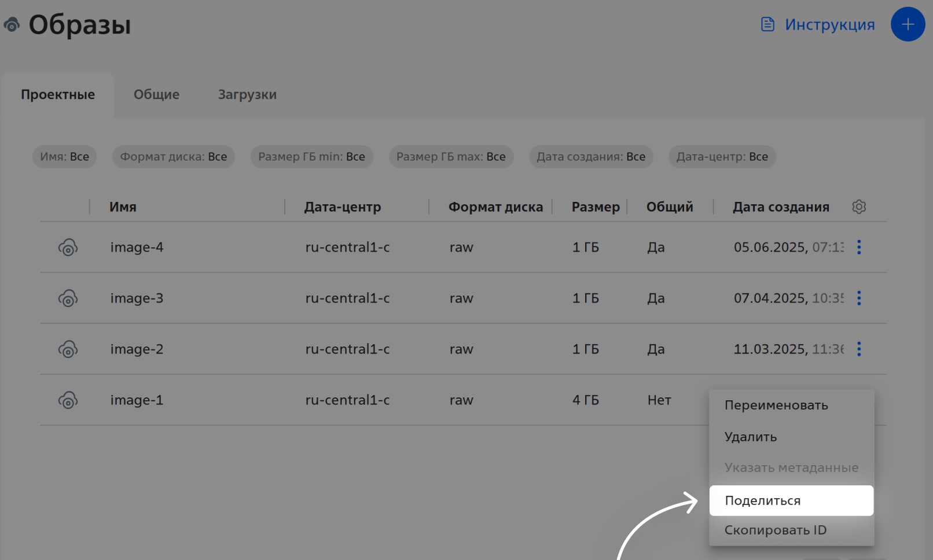
Task: Switch to the Общие tab
Action: [x=156, y=95]
